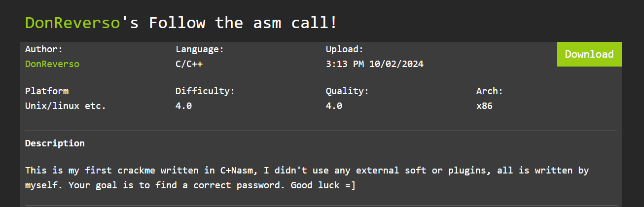The image size is (644, 207).
Task: Select the Unix/linux etc. platform value
Action: 66,106
